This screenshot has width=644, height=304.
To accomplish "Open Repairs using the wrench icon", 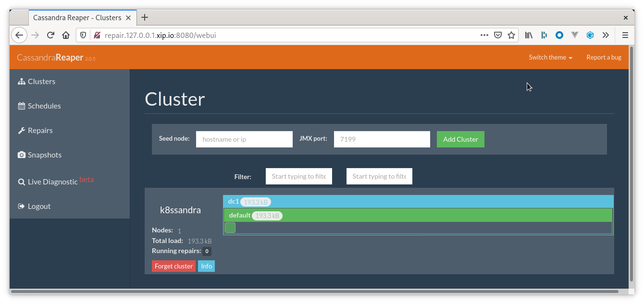I will (22, 130).
